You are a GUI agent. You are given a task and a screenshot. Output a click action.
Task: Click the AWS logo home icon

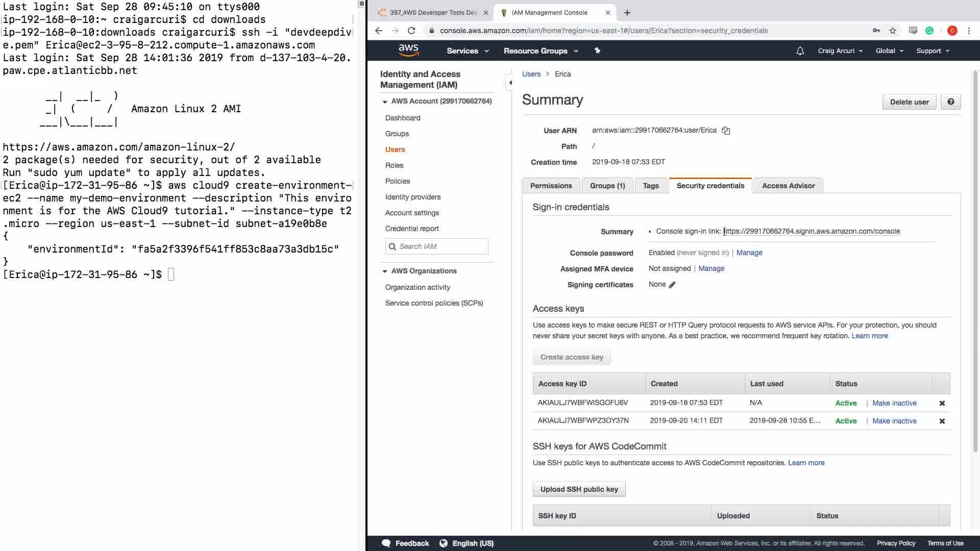[x=408, y=50]
